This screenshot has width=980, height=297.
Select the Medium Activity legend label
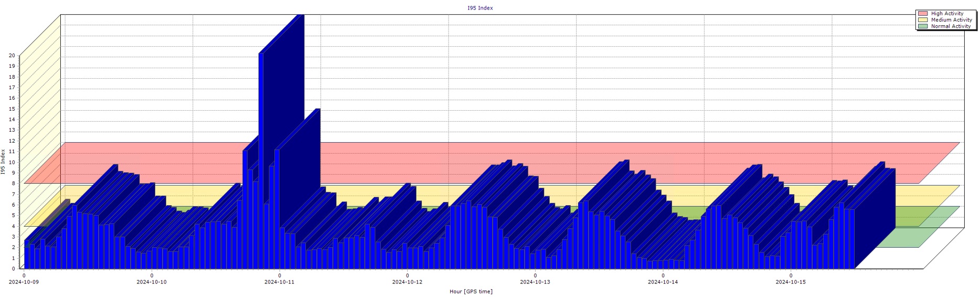(x=951, y=20)
